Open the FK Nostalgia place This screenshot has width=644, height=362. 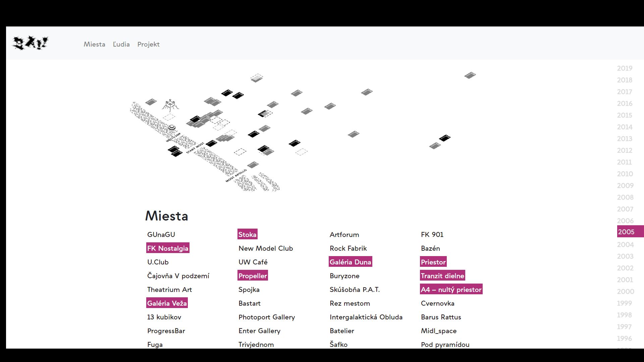click(x=168, y=248)
